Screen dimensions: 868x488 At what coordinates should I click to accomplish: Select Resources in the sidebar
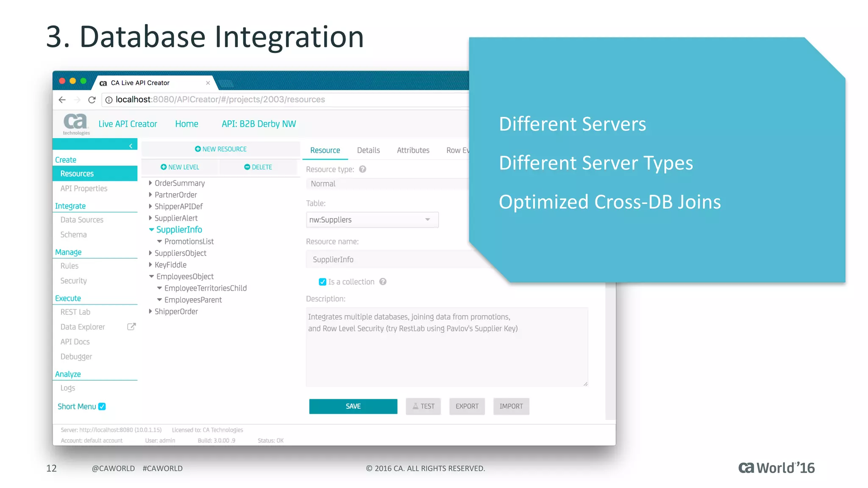[x=95, y=174]
